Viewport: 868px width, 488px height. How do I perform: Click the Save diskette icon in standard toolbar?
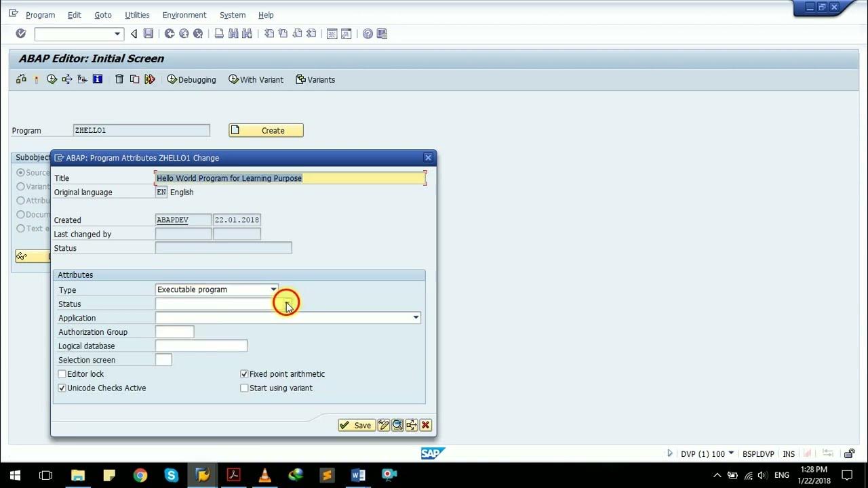(x=149, y=33)
